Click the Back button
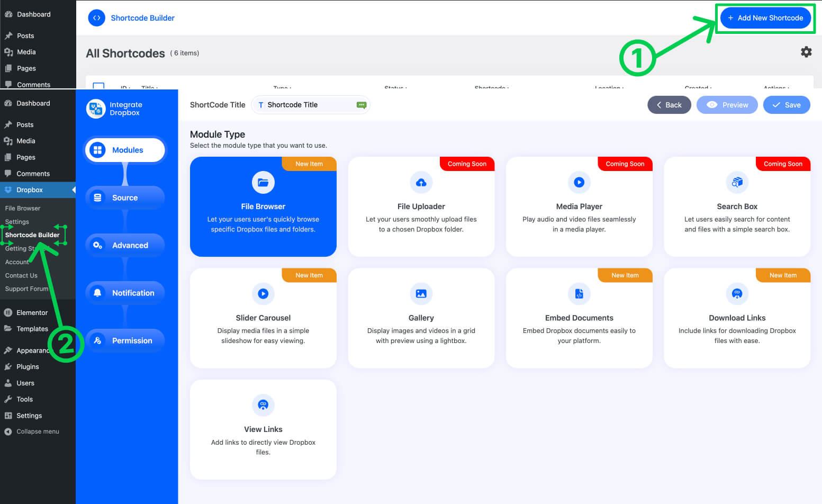Screen dimensions: 822x504 click(x=669, y=105)
